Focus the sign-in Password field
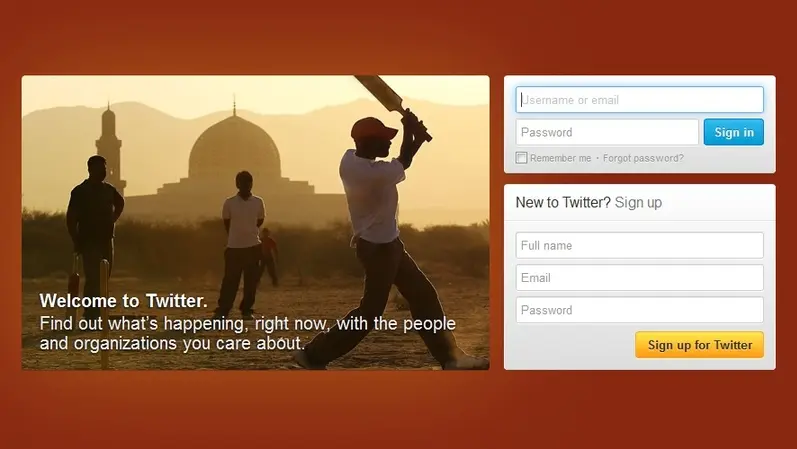This screenshot has width=797, height=449. (x=607, y=132)
